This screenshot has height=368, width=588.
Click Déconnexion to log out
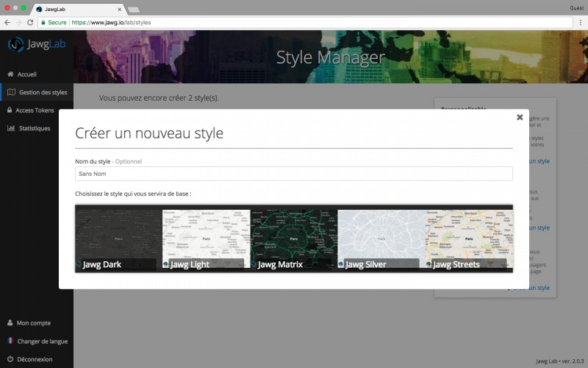click(35, 359)
